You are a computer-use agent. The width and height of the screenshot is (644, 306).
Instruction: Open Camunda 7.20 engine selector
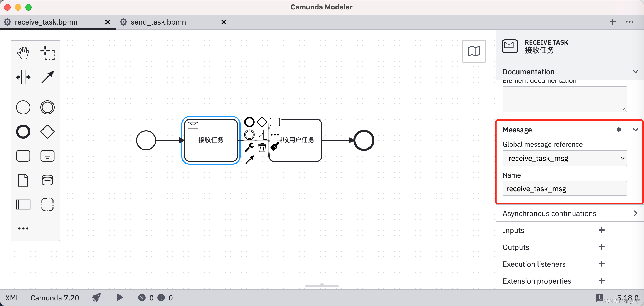point(55,298)
